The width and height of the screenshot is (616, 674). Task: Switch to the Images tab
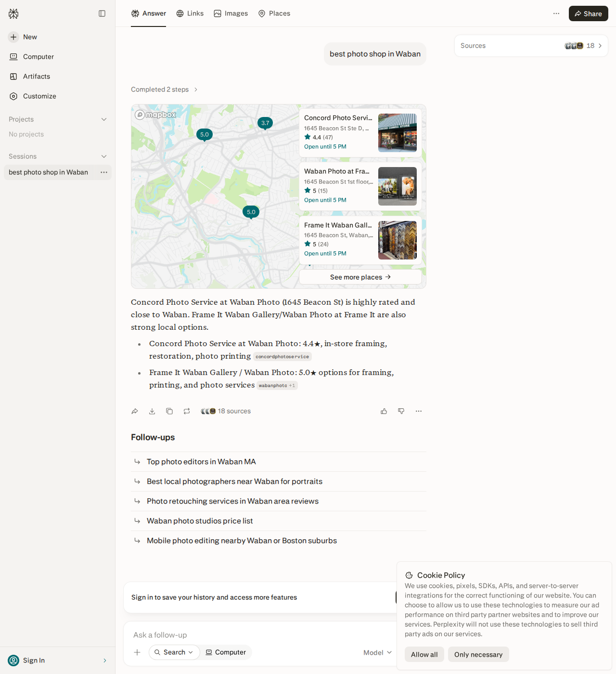pos(231,13)
